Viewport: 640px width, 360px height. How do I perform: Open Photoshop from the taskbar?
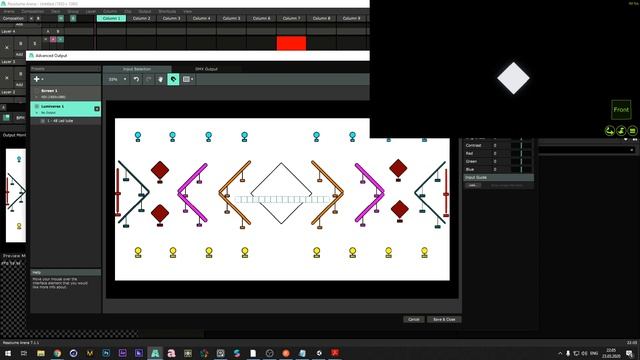click(x=106, y=353)
